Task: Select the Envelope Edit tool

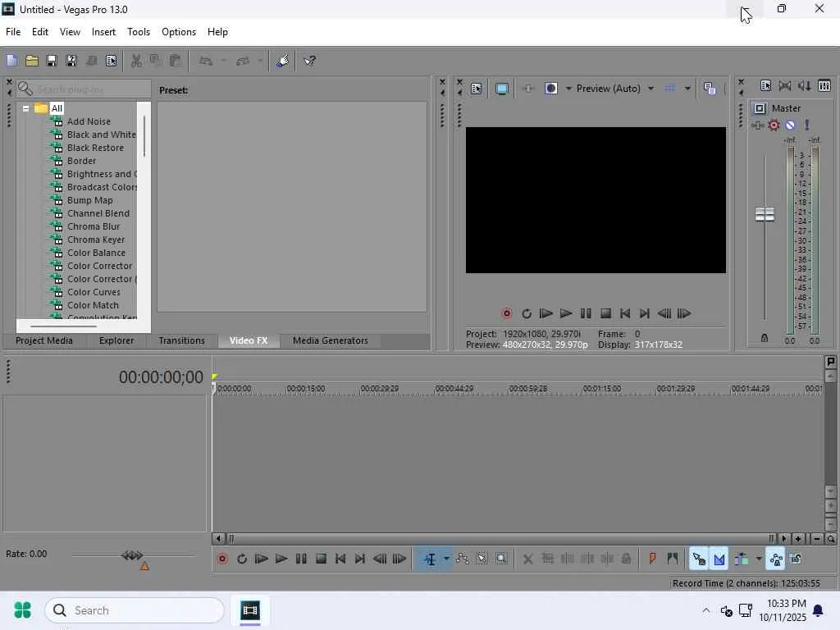Action: [x=463, y=559]
